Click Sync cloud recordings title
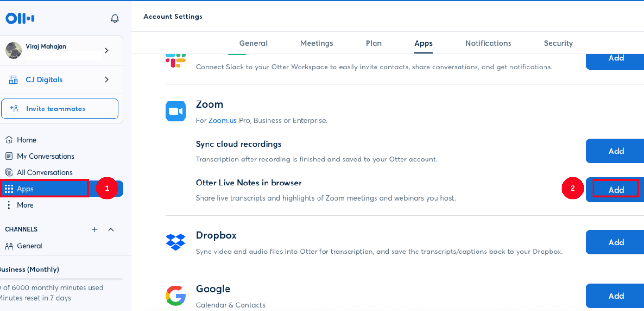Screen dimensions: 644x311 [x=239, y=144]
